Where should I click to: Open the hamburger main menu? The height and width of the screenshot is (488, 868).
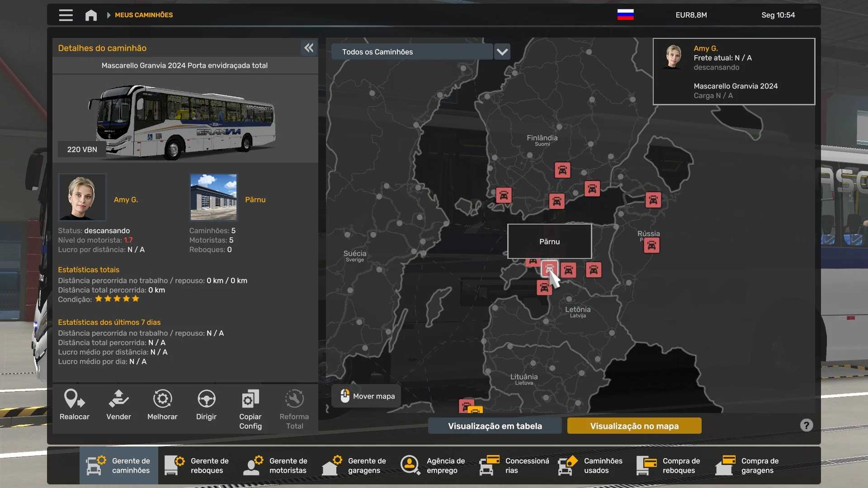[x=66, y=15]
